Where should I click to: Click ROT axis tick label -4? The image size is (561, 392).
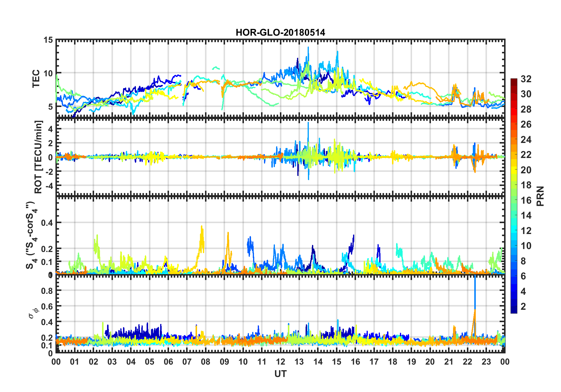point(49,185)
